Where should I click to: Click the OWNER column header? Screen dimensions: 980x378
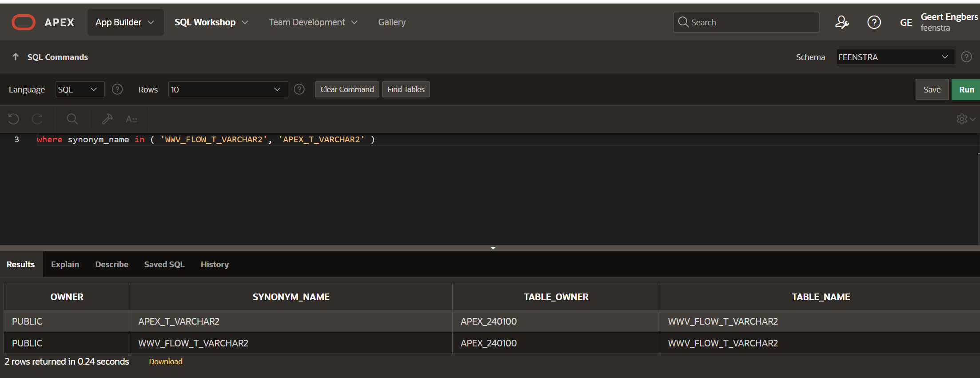click(x=67, y=297)
